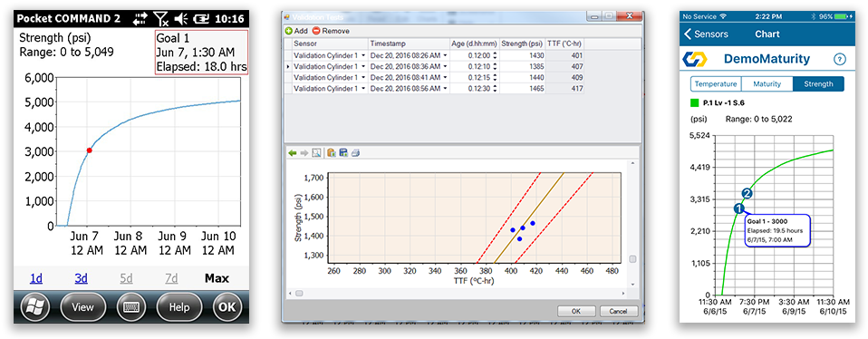Viewport: 868px width, 339px height.
Task: Tap the round OK button in Pocket COMMAND
Action: click(x=227, y=307)
